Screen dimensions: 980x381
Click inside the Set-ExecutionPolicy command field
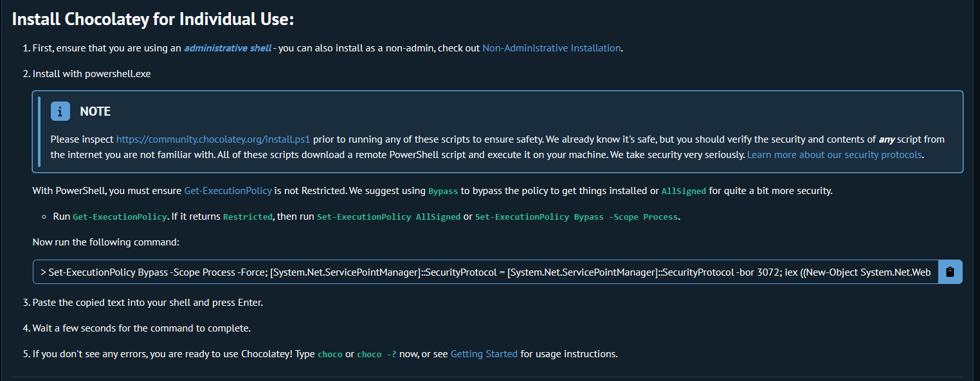tap(485, 272)
